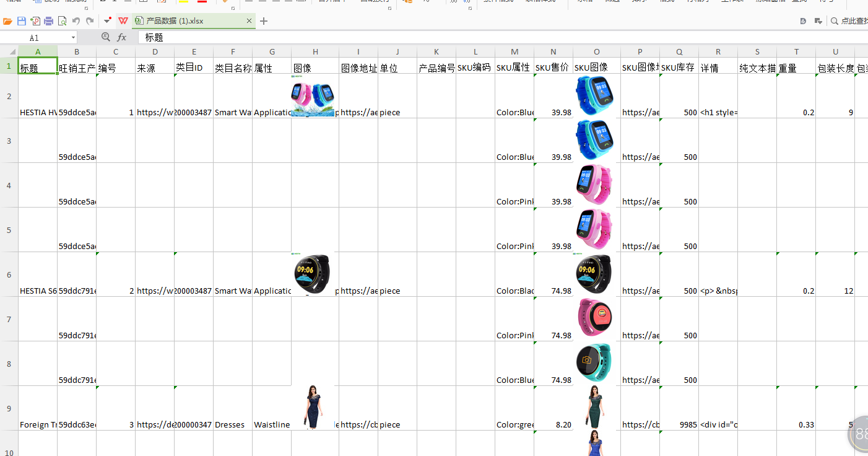
Task: Click the blue watch SKU image in row 2
Action: (x=595, y=96)
